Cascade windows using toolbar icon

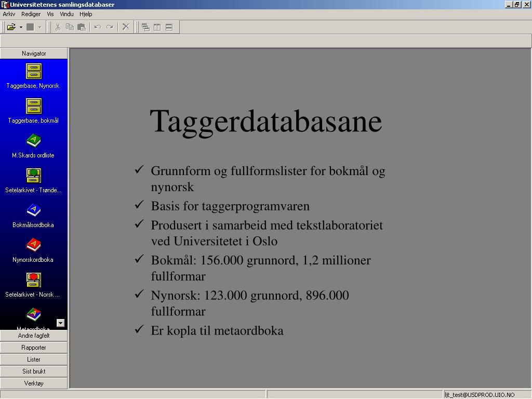[x=145, y=28]
